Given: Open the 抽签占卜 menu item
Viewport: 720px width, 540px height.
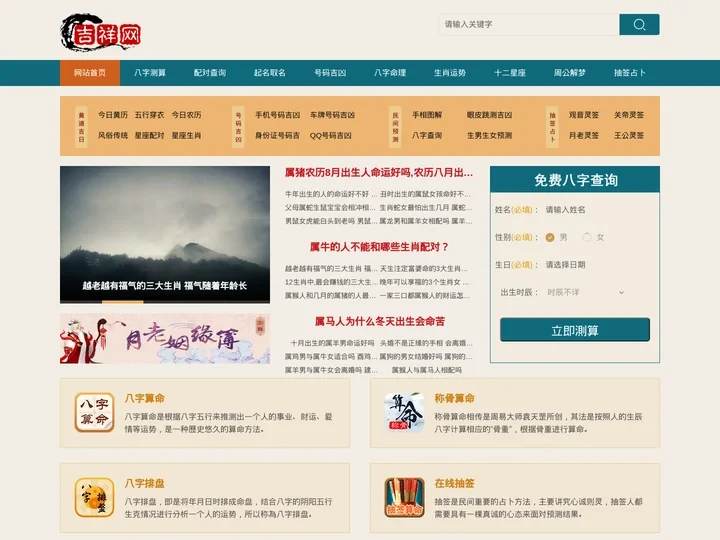Looking at the screenshot, I should [x=630, y=73].
